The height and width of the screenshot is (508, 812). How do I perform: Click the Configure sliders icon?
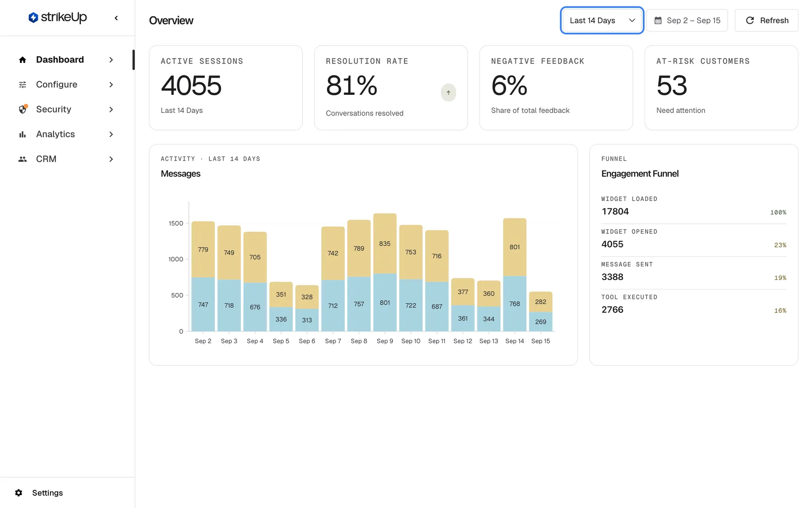click(x=23, y=84)
